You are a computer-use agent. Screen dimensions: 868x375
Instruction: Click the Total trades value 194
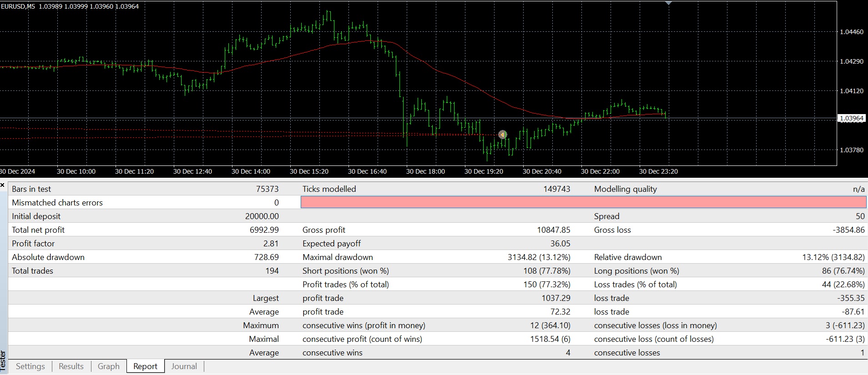pos(272,271)
